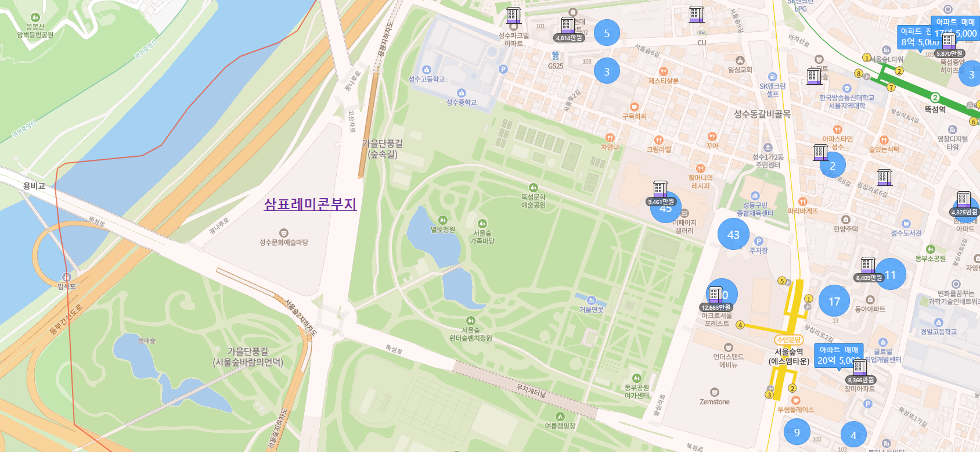Select the 응봉산 암벽등반공원 park marker
This screenshot has width=980, height=452.
[35, 17]
